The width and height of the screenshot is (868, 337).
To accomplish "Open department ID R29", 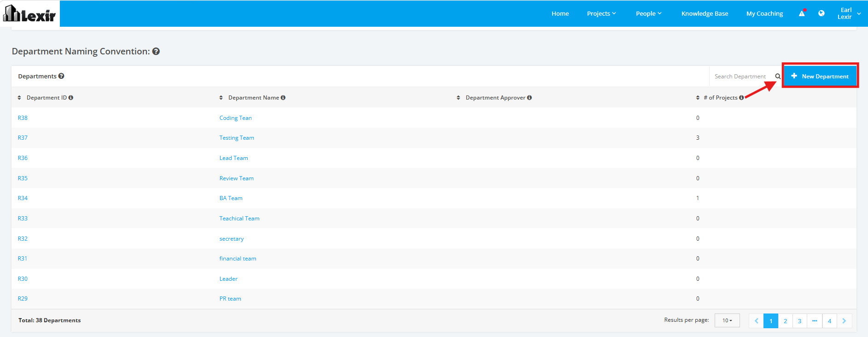I will [x=23, y=299].
